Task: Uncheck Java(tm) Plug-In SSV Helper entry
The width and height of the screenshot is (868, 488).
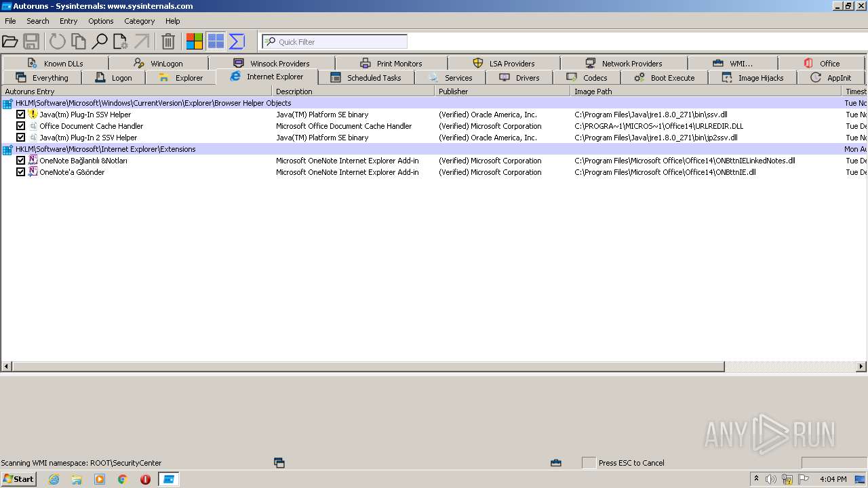Action: pyautogui.click(x=20, y=115)
